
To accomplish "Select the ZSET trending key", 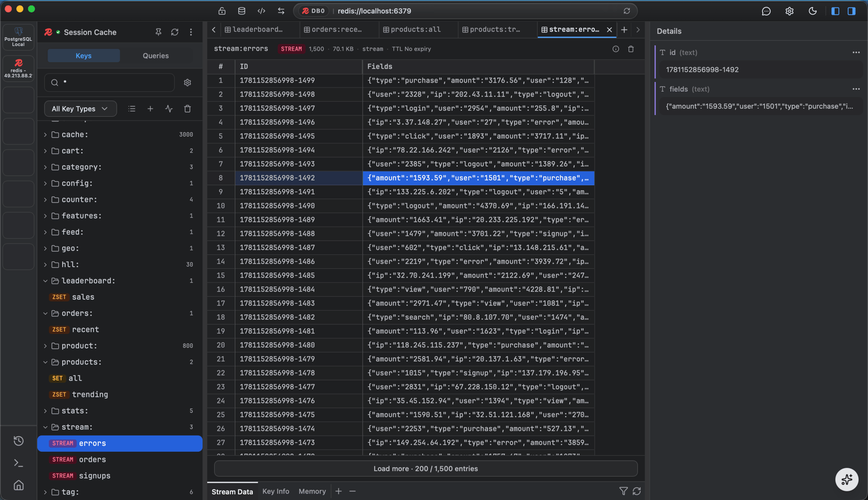I will tap(120, 394).
